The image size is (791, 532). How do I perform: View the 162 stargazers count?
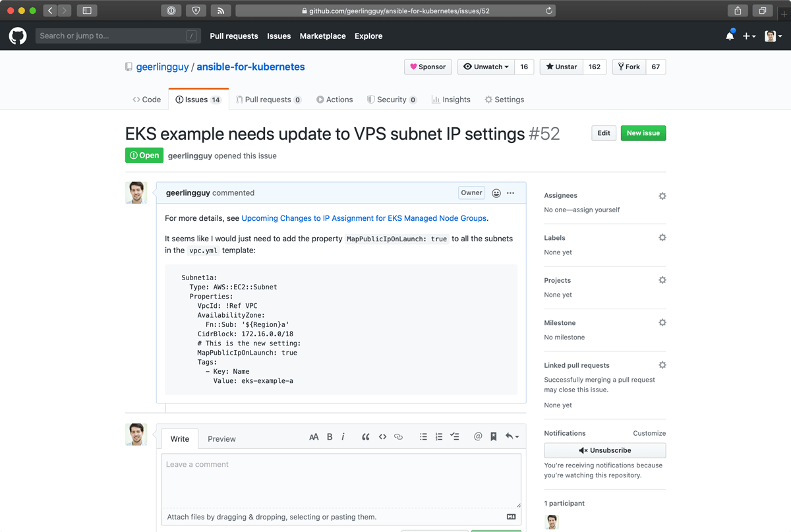(595, 67)
